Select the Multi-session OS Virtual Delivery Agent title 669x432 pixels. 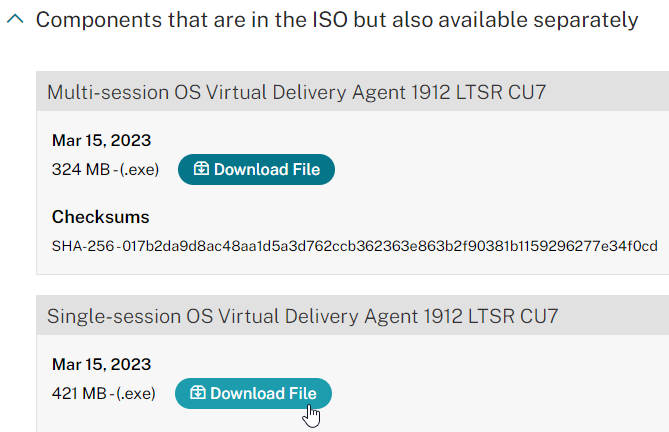tap(296, 92)
